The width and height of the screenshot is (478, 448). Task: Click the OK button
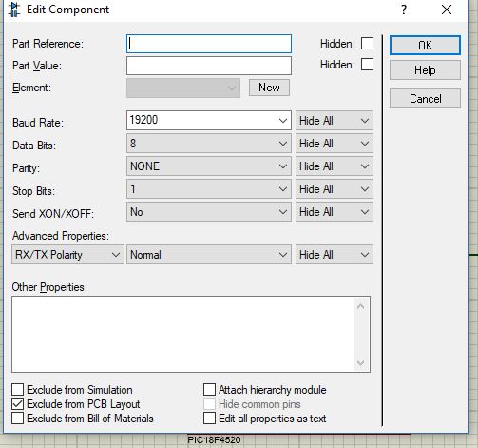click(425, 45)
